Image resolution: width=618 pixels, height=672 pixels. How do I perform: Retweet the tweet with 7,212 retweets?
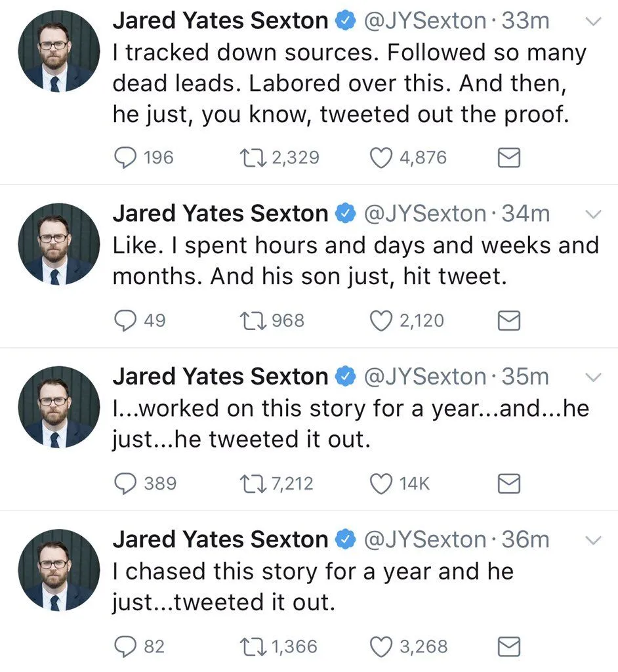252,484
